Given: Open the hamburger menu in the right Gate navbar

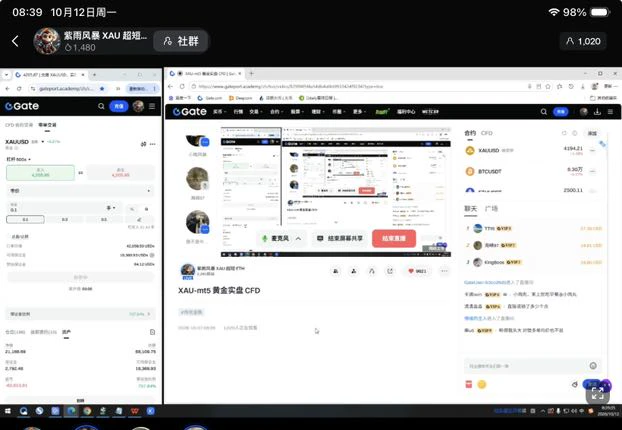Looking at the screenshot, I should (x=610, y=112).
